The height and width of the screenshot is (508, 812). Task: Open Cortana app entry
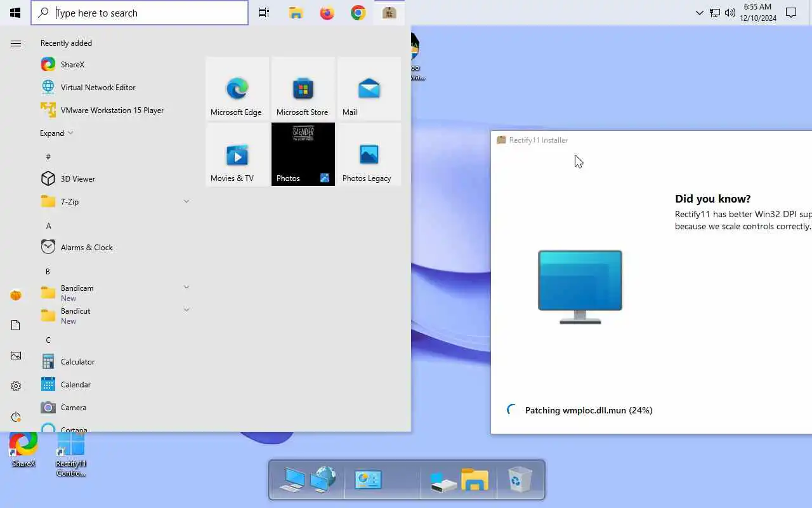point(114,427)
